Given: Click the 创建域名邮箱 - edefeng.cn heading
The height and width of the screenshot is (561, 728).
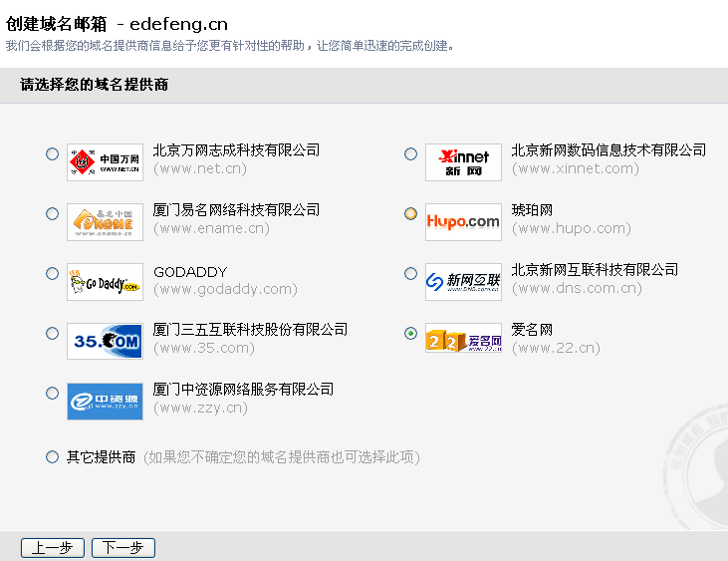Looking at the screenshot, I should 117,24.
